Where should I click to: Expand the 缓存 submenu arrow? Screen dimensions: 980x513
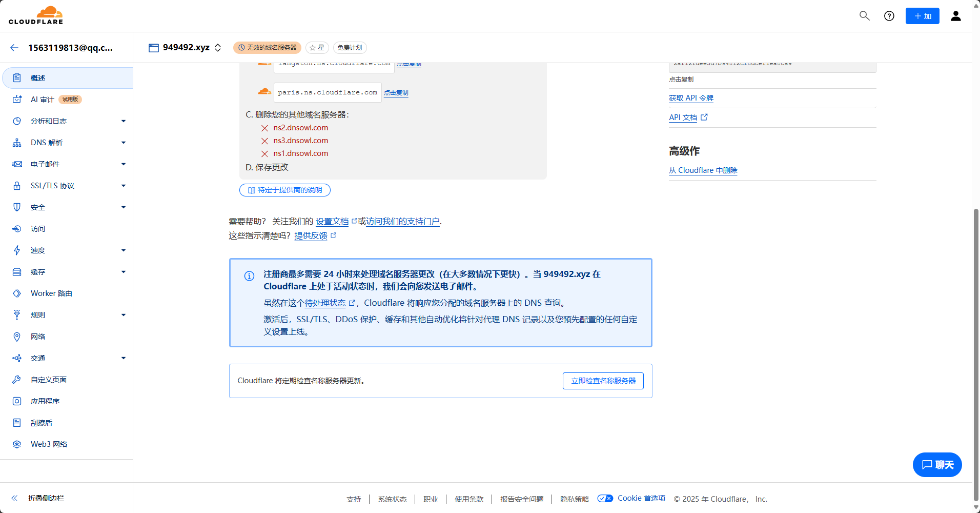(124, 272)
